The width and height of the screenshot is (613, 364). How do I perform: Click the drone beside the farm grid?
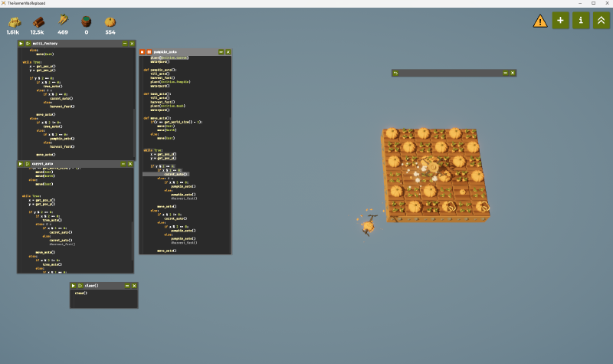point(369,225)
